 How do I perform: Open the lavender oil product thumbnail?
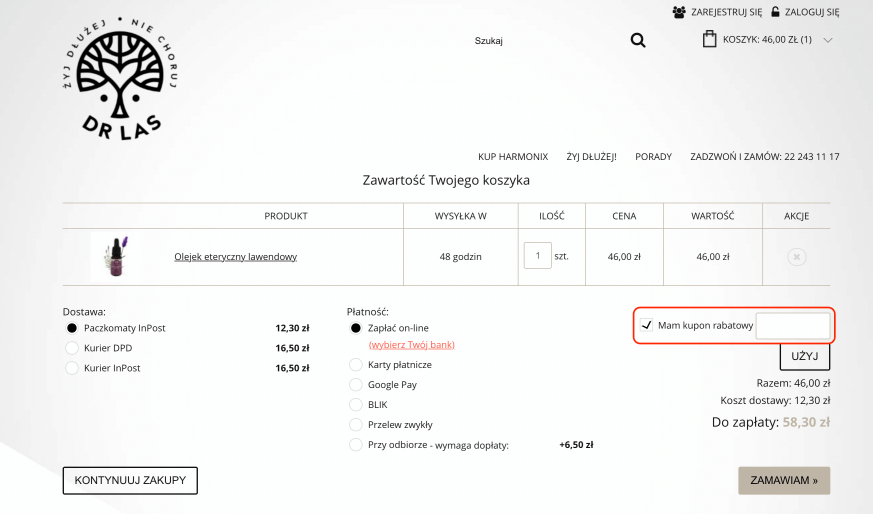pyautogui.click(x=115, y=256)
